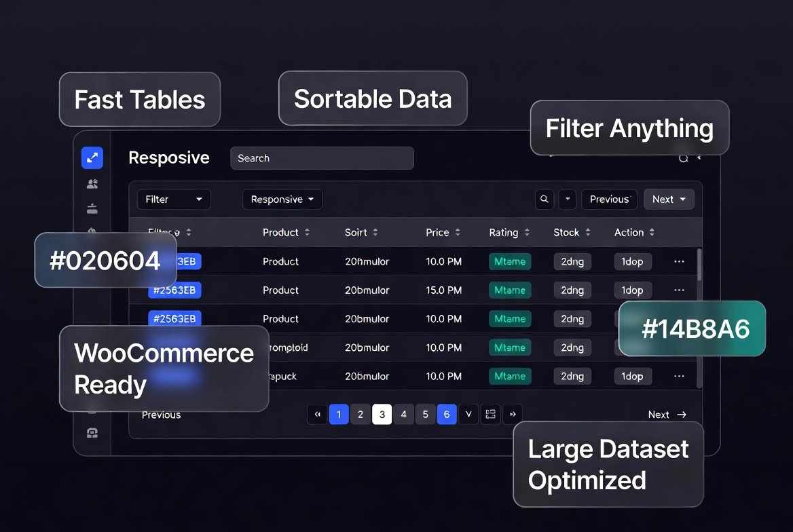The image size is (793, 532).
Task: Go to page 1 in pagination
Action: click(339, 414)
